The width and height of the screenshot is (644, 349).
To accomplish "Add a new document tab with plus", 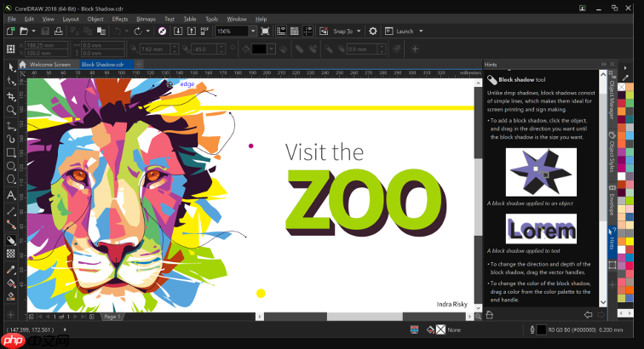I will click(x=139, y=64).
